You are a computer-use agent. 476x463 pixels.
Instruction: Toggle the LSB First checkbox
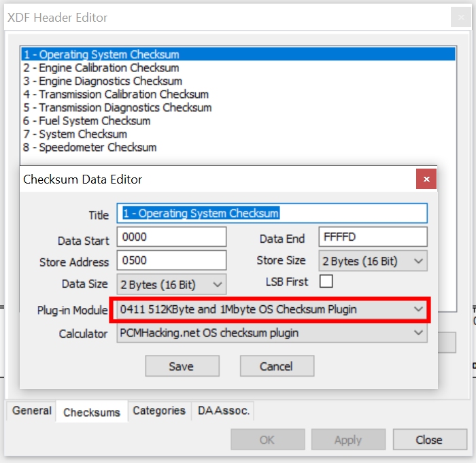coord(326,281)
